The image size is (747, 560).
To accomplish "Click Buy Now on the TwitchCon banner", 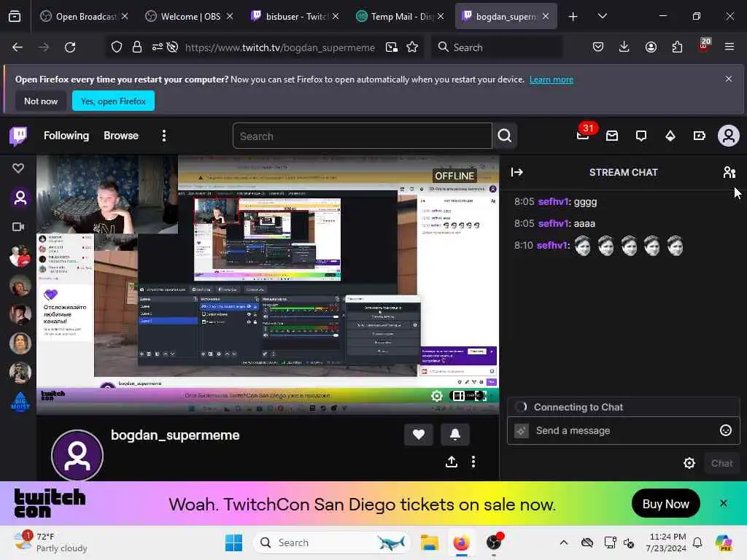I will [665, 504].
